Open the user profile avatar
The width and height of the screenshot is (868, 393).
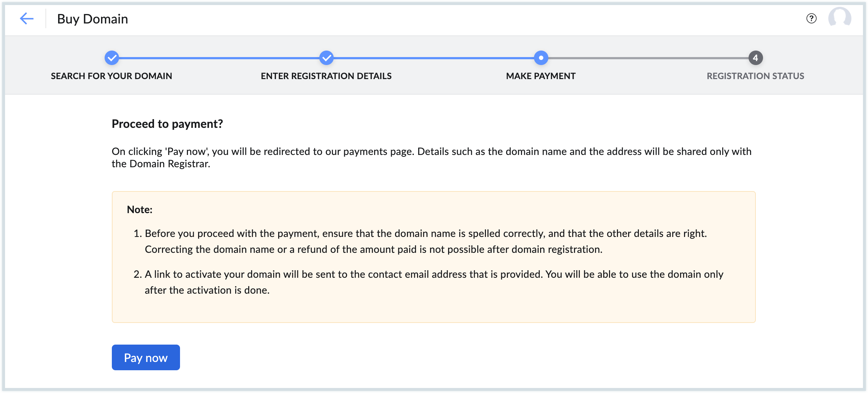[x=839, y=18]
